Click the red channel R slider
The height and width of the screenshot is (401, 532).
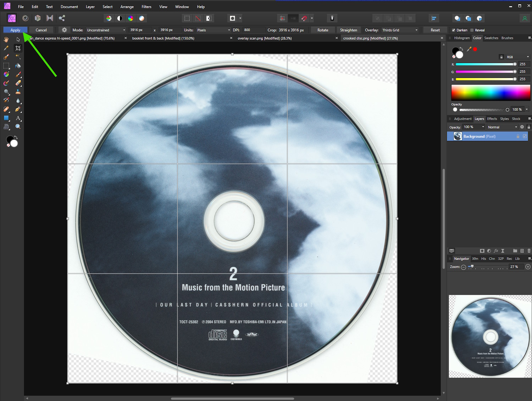click(x=485, y=64)
